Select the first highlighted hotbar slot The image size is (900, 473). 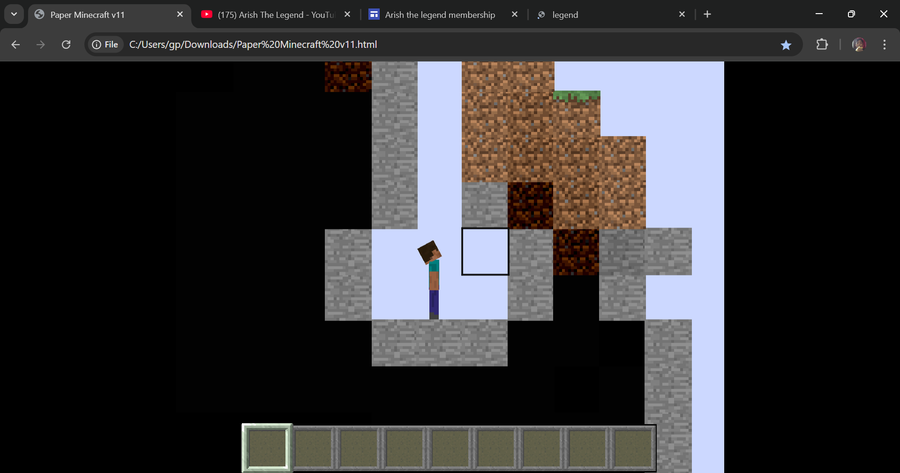[267, 447]
